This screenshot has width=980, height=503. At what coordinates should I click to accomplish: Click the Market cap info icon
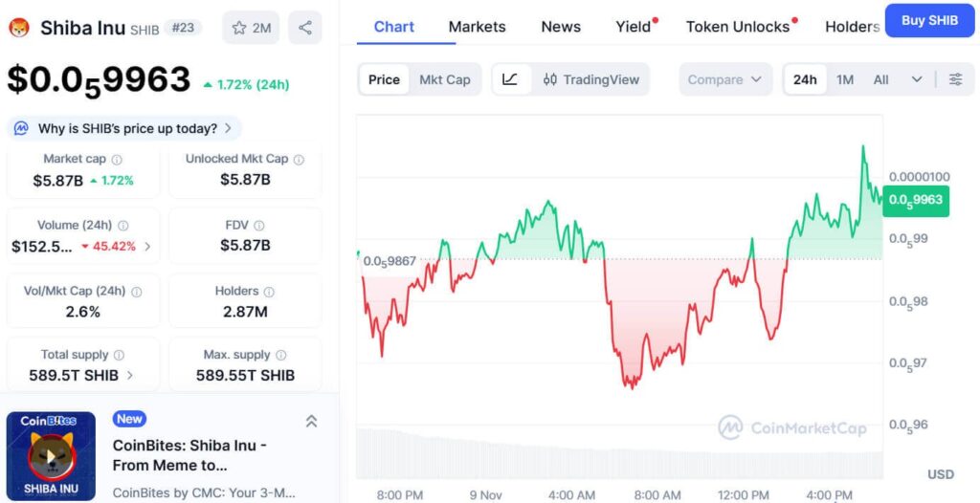[x=117, y=160]
